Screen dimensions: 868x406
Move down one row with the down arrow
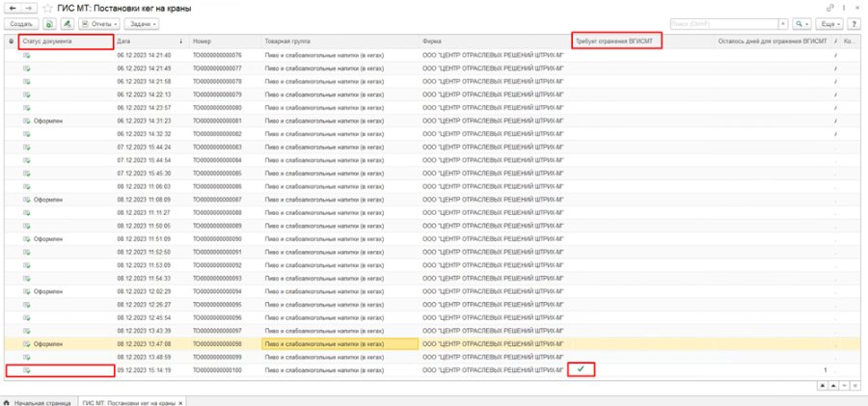(844, 386)
